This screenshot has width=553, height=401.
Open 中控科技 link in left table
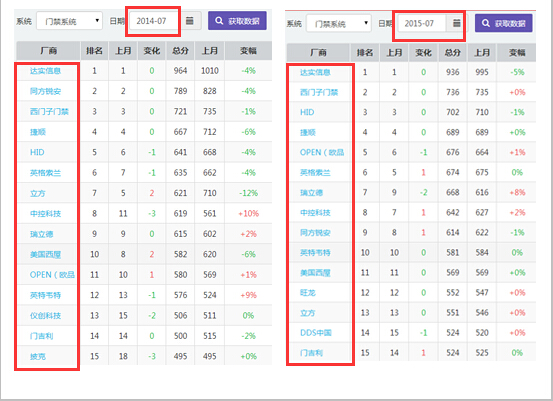pos(45,213)
